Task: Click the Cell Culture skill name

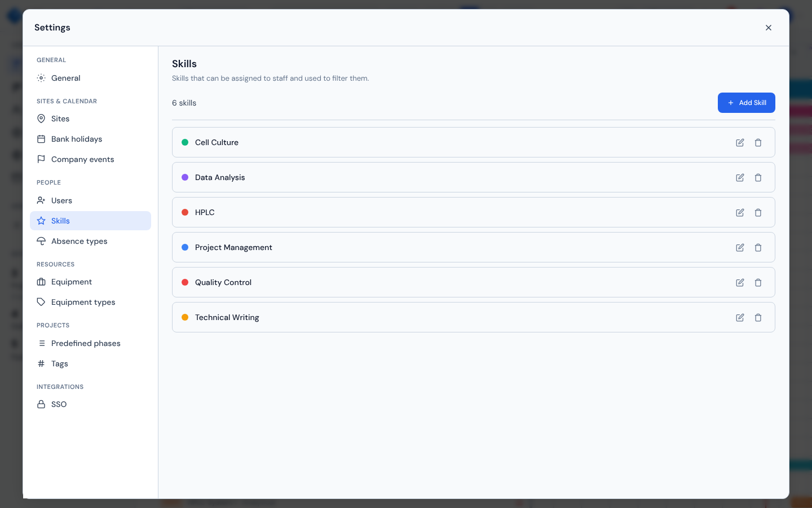Action: 217,142
